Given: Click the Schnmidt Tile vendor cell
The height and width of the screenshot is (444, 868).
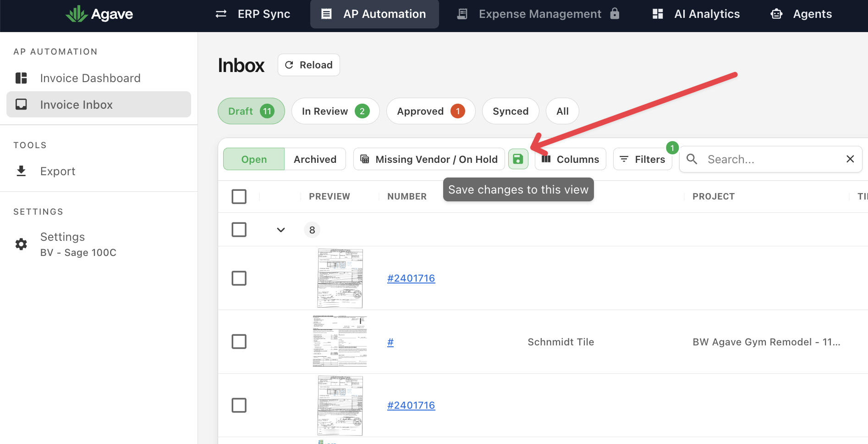Looking at the screenshot, I should pos(561,342).
